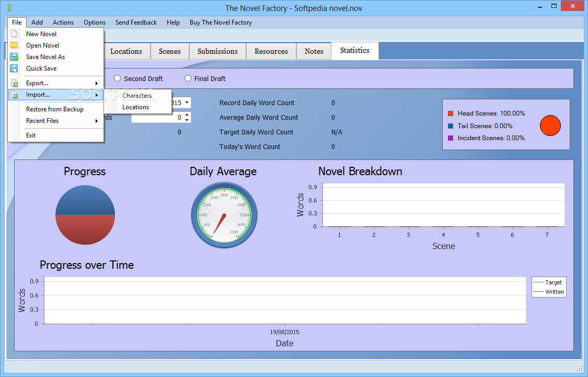
Task: Select Restore from Backup entry
Action: click(x=56, y=109)
